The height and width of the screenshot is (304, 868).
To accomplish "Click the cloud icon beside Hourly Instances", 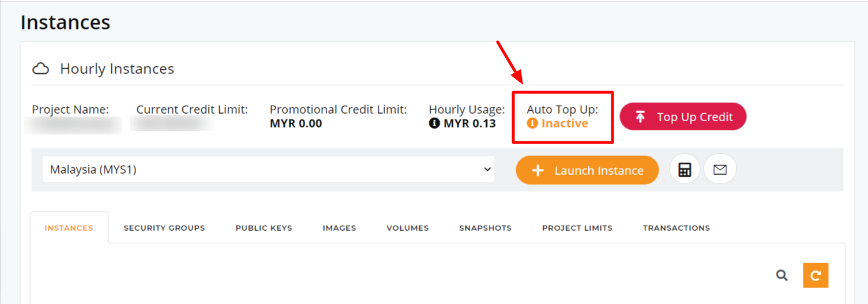I will tap(40, 69).
